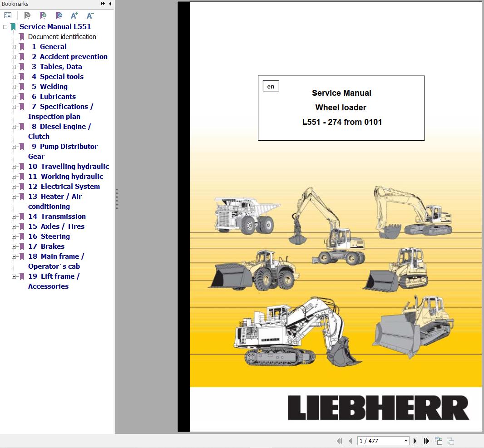Open 19 Lift frame / Accessories bookmark

click(x=54, y=281)
